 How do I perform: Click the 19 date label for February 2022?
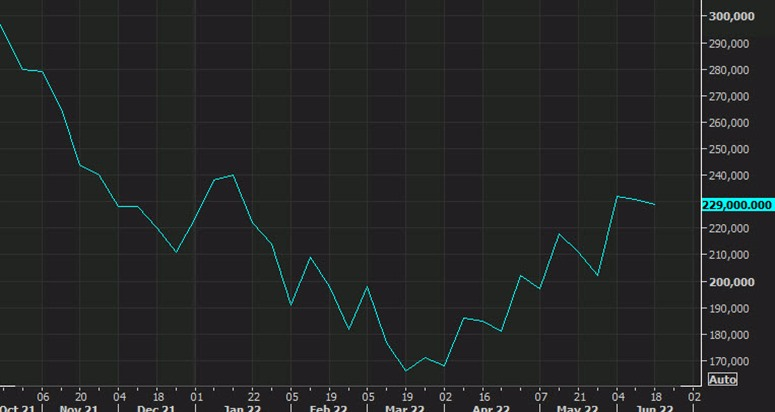(x=329, y=397)
